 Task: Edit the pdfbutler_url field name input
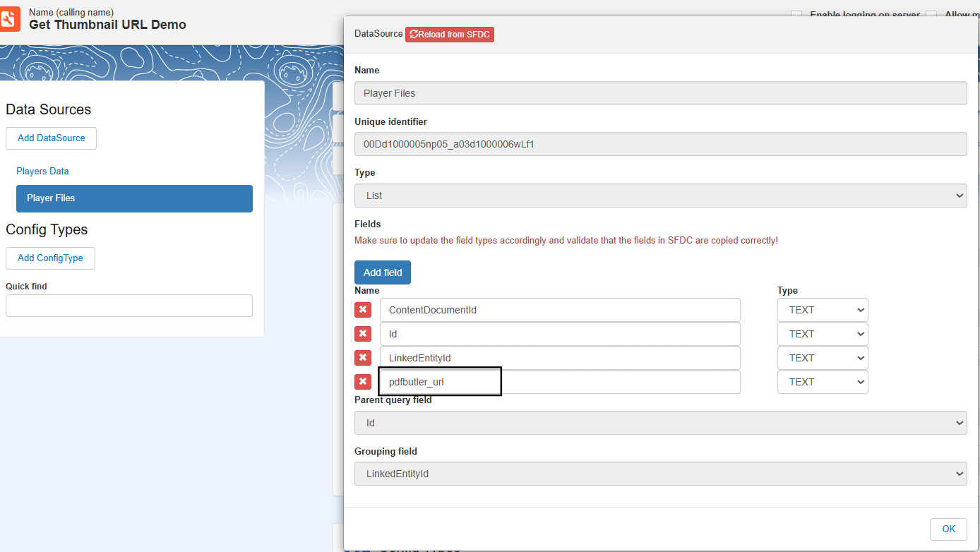point(560,382)
